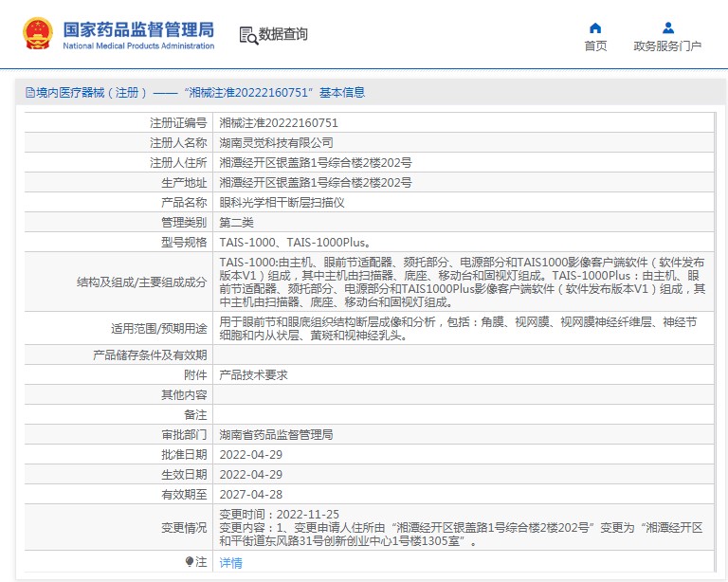Image resolution: width=728 pixels, height=582 pixels.
Task: Click the bullet icon beside 注
Action: (x=190, y=562)
